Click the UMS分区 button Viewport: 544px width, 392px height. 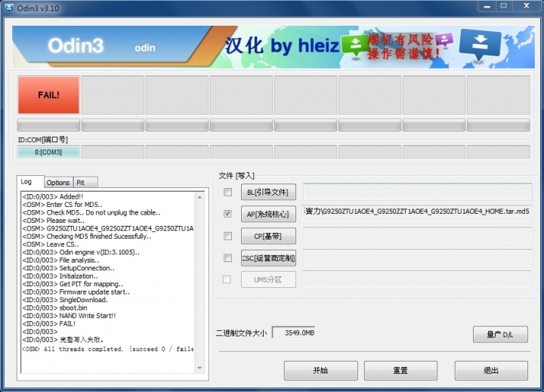268,279
